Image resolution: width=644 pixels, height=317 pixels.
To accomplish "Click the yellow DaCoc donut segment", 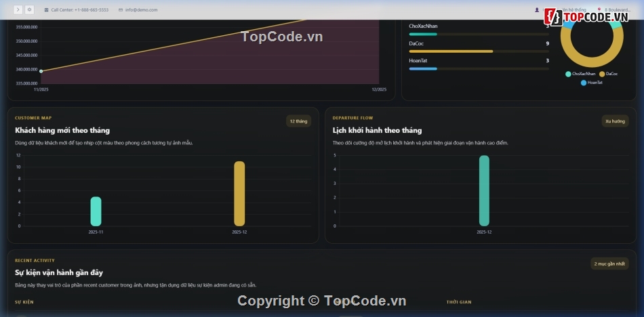I will pos(592,63).
